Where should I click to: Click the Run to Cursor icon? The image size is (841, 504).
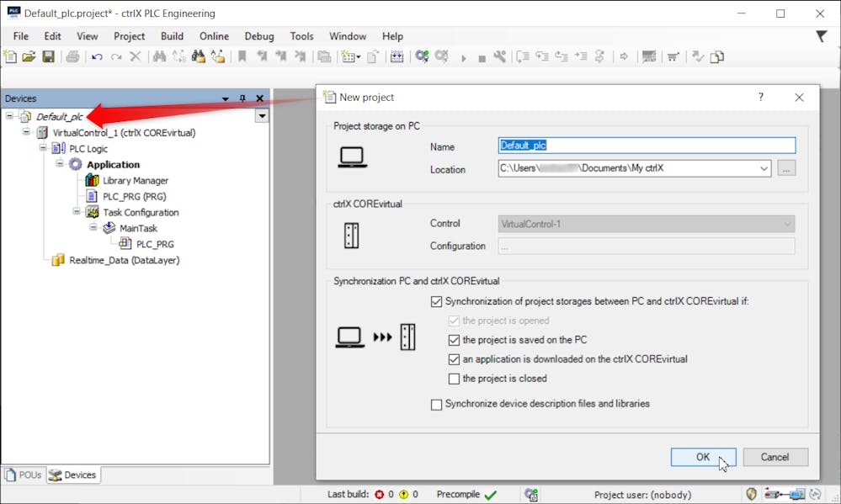pyautogui.click(x=581, y=56)
